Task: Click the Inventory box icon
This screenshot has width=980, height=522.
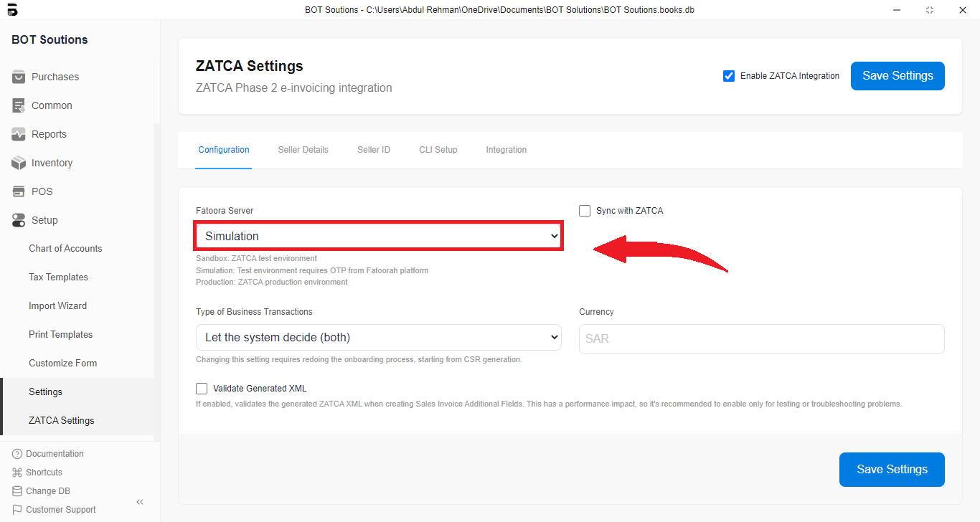Action: (19, 163)
